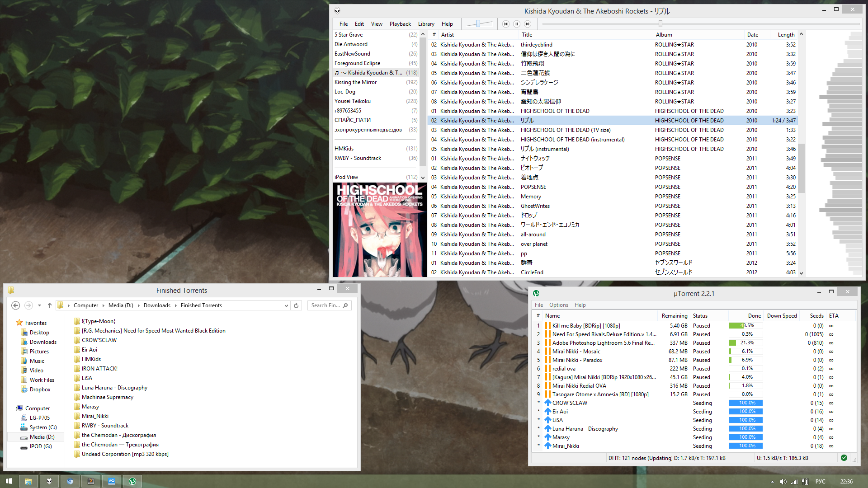Go up one folder level
The width and height of the screenshot is (868, 488).
(50, 305)
